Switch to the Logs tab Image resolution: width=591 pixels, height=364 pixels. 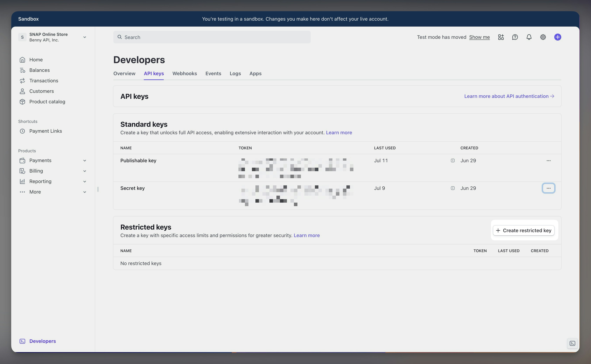click(x=235, y=73)
